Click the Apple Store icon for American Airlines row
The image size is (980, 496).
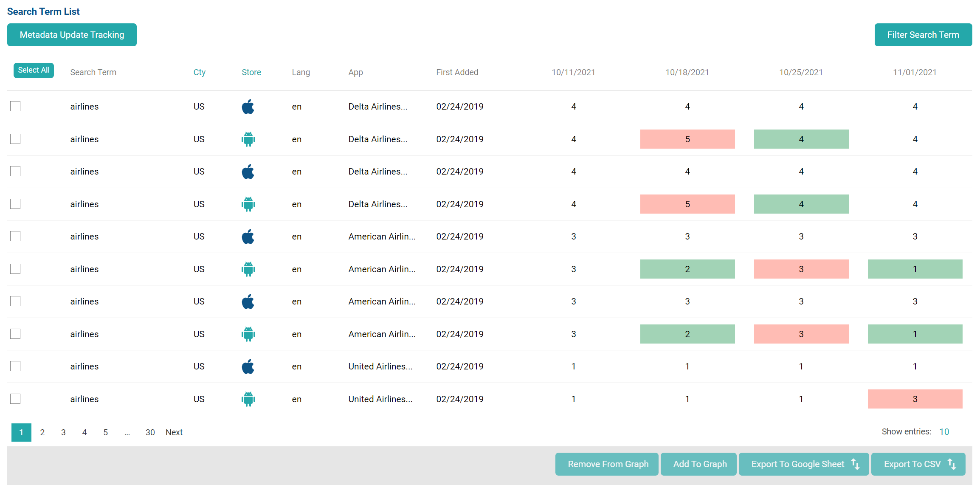click(x=249, y=237)
